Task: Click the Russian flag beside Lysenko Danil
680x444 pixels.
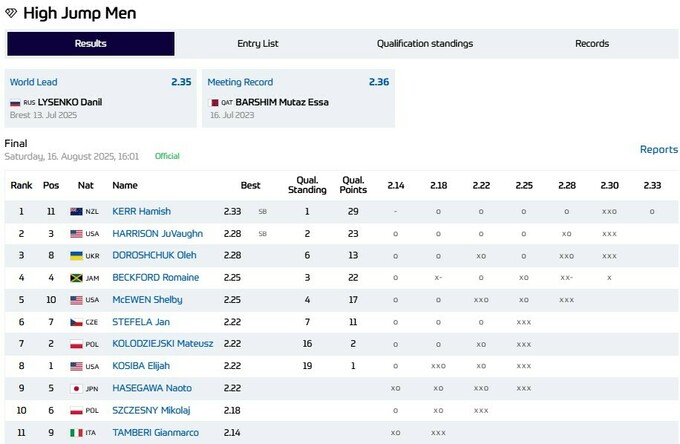Action: [x=15, y=103]
